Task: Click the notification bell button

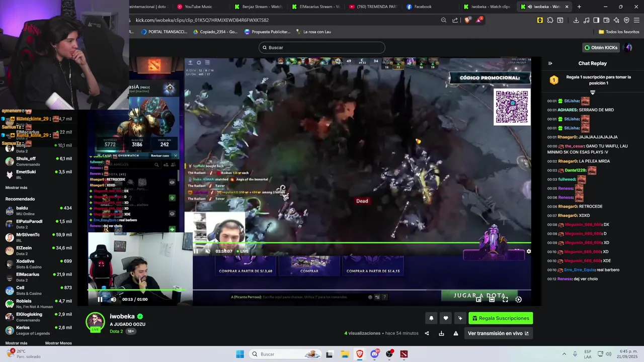Action: 431,318
